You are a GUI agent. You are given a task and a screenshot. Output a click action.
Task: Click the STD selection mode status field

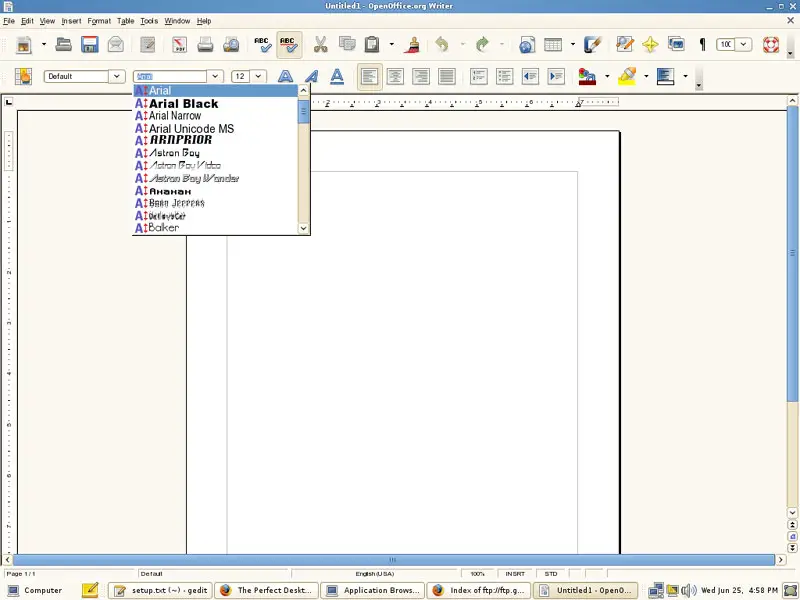point(551,574)
